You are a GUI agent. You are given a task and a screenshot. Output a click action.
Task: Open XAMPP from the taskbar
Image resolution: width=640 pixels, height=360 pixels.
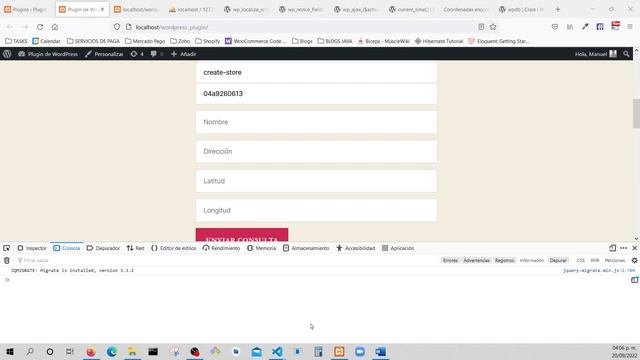point(339,351)
